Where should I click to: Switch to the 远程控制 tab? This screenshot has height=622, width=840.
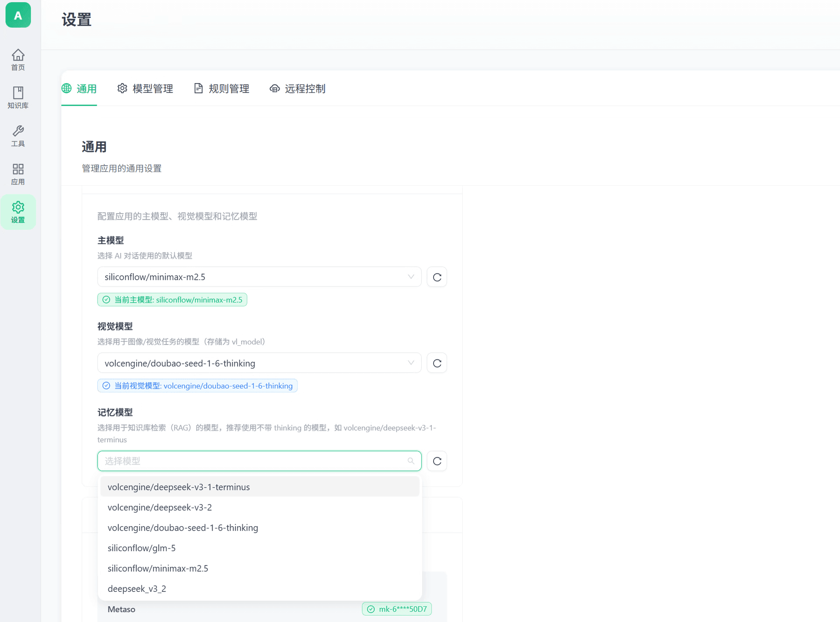(x=297, y=88)
